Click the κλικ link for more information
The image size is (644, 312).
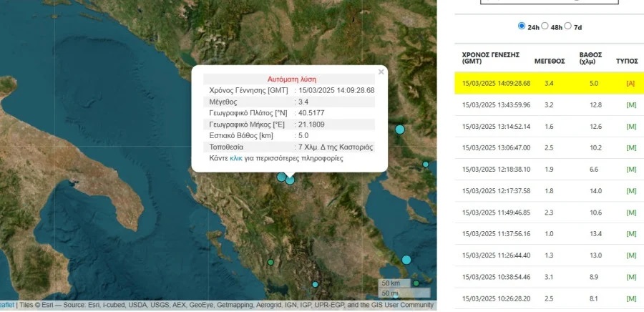235,158
